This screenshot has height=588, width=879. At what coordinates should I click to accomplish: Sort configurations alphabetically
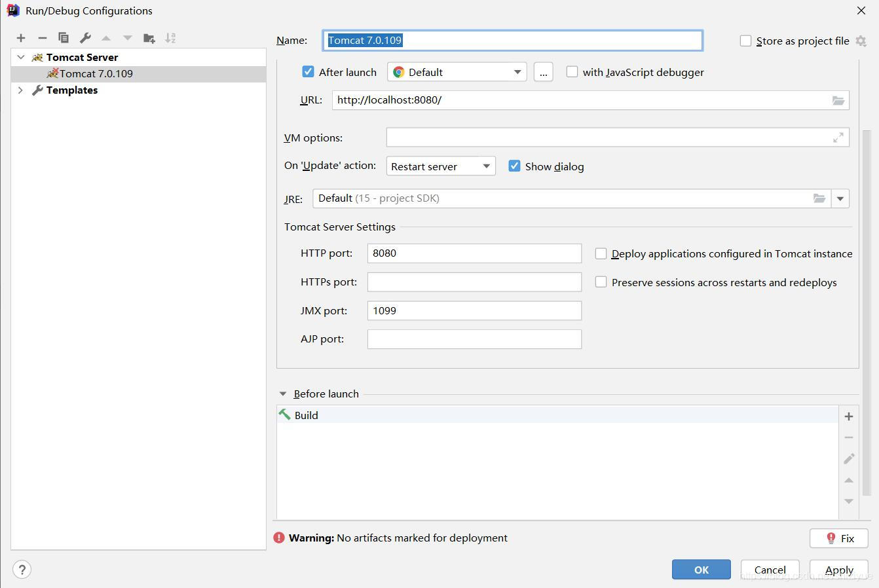pos(170,38)
